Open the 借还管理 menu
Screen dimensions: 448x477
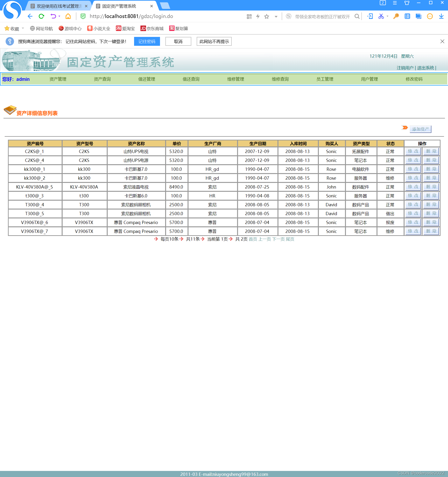pos(147,79)
